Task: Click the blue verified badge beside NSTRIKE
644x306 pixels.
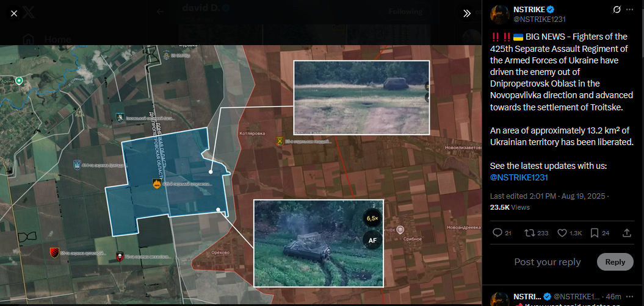Action: tap(551, 9)
